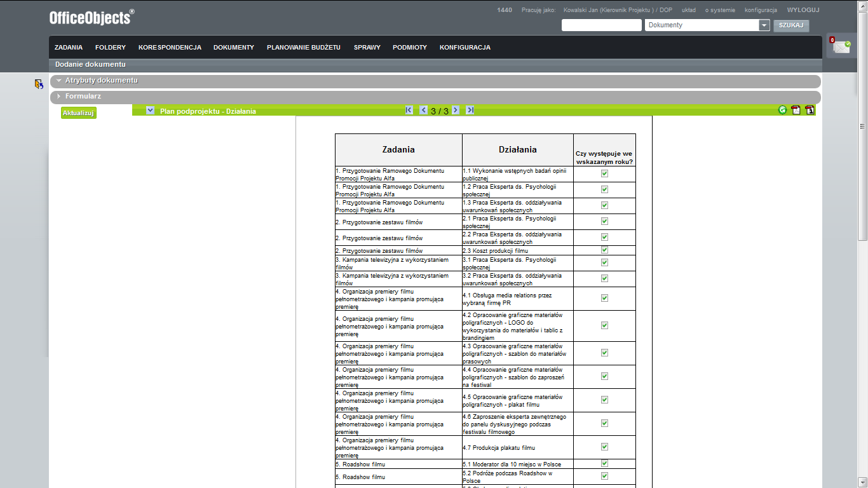The width and height of the screenshot is (868, 488).
Task: Toggle checkbox for 3.1 Praca Eksperta row
Action: 604,262
